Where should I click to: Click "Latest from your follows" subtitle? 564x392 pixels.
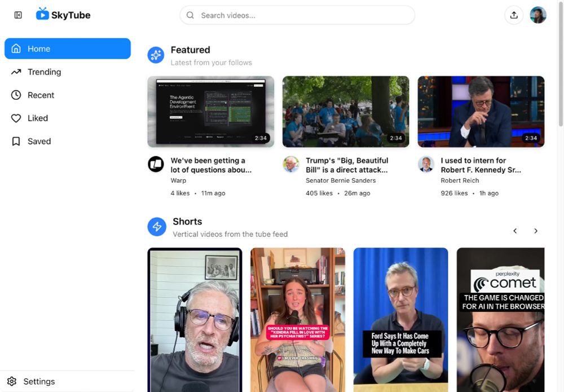[x=211, y=63]
